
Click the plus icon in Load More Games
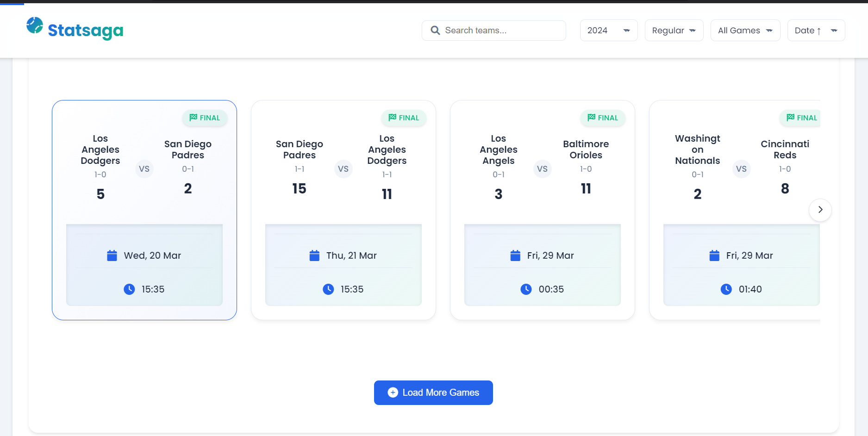point(393,392)
